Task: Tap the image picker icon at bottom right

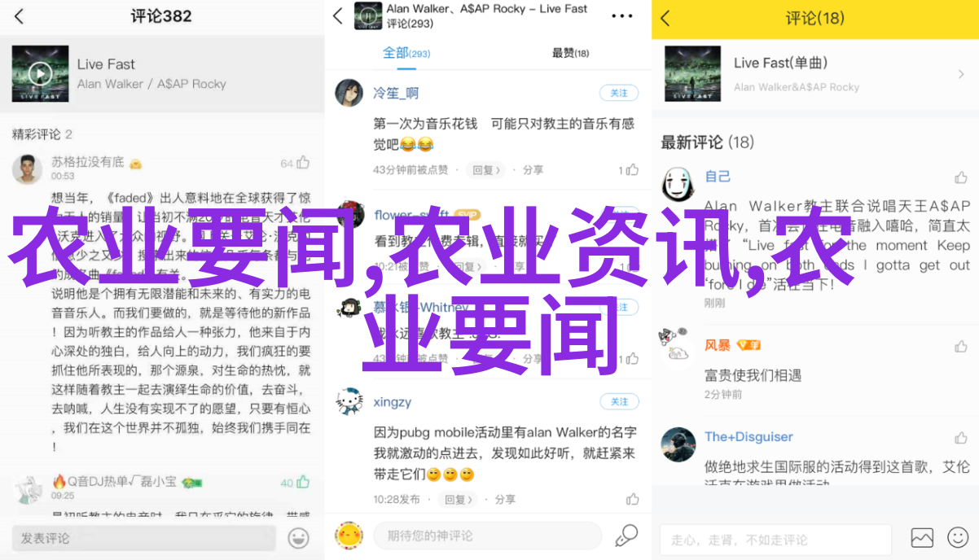Action: click(x=922, y=537)
